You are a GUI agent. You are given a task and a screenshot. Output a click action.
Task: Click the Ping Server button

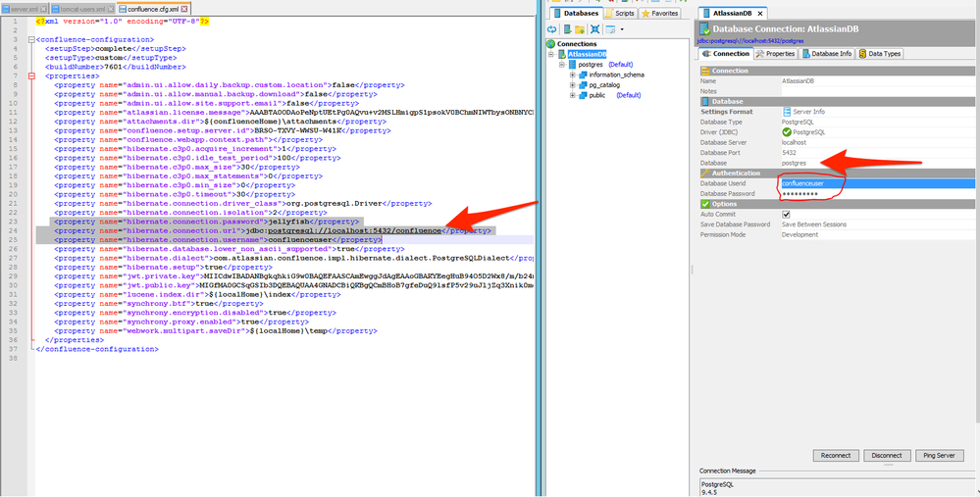[x=939, y=456]
